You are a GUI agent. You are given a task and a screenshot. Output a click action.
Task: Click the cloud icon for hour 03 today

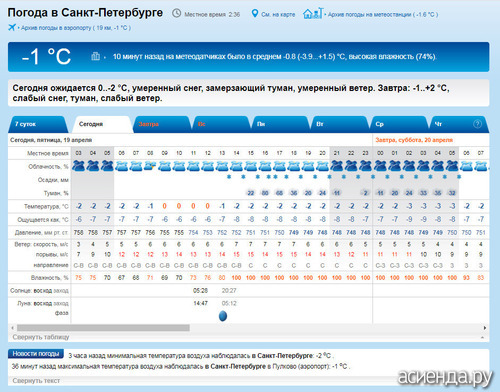[79, 166]
